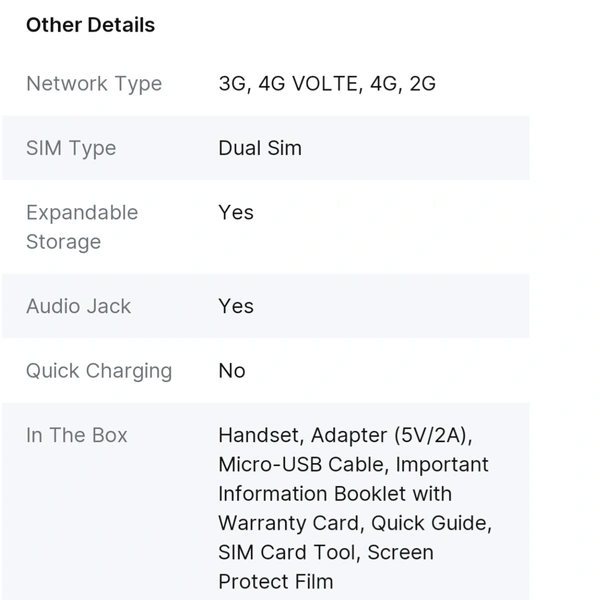The height and width of the screenshot is (600, 600).
Task: Select the "Quick Charging" label
Action: [x=99, y=371]
